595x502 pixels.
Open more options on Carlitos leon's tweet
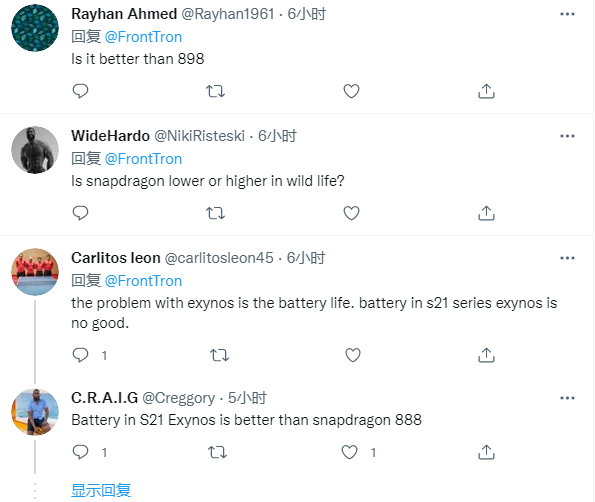(567, 258)
